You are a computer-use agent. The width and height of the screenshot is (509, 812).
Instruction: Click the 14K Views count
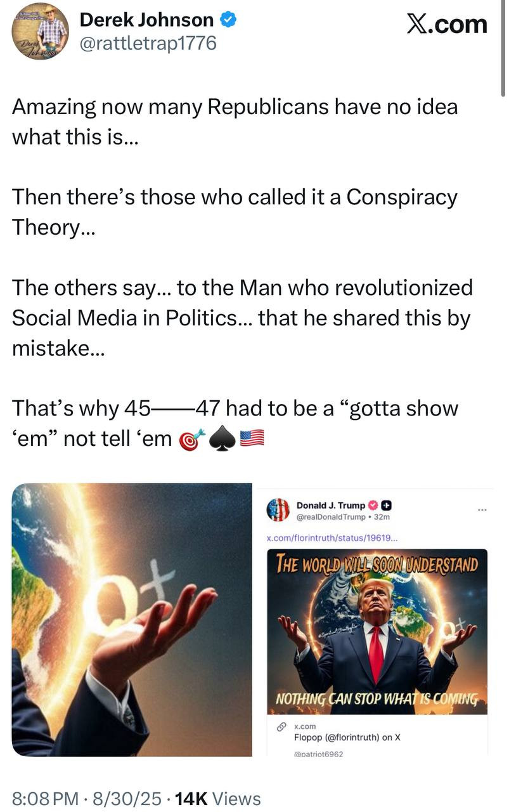click(x=217, y=799)
